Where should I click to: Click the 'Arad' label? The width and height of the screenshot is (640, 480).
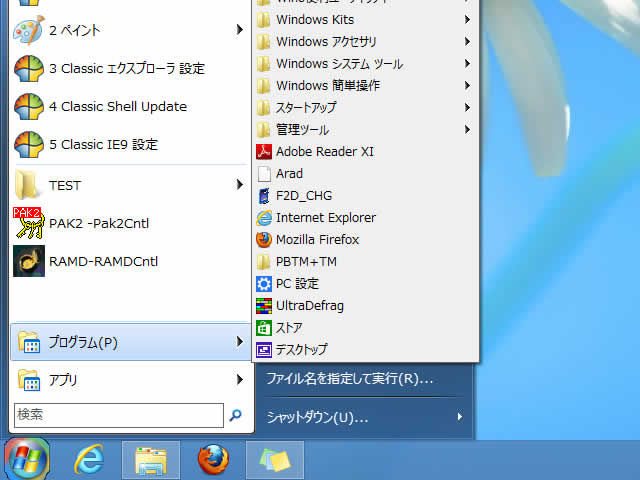[289, 173]
